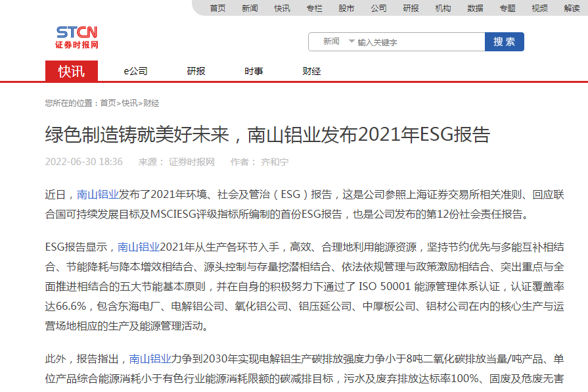Click the 财经 breadcrumb link
588x392 pixels.
click(x=151, y=103)
